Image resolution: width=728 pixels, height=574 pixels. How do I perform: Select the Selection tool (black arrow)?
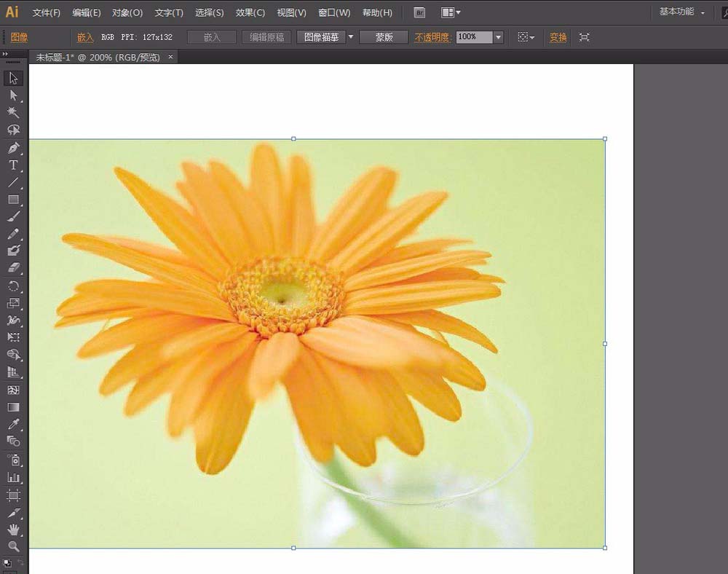(13, 78)
